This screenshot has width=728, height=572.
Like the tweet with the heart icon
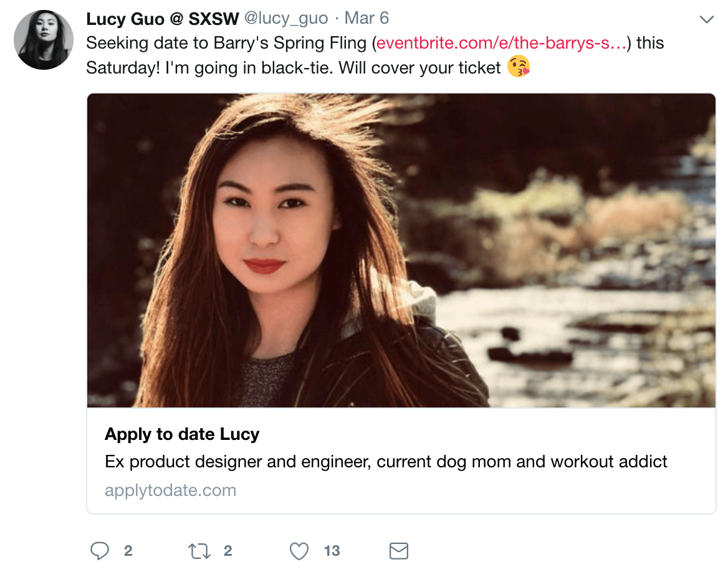[x=299, y=551]
